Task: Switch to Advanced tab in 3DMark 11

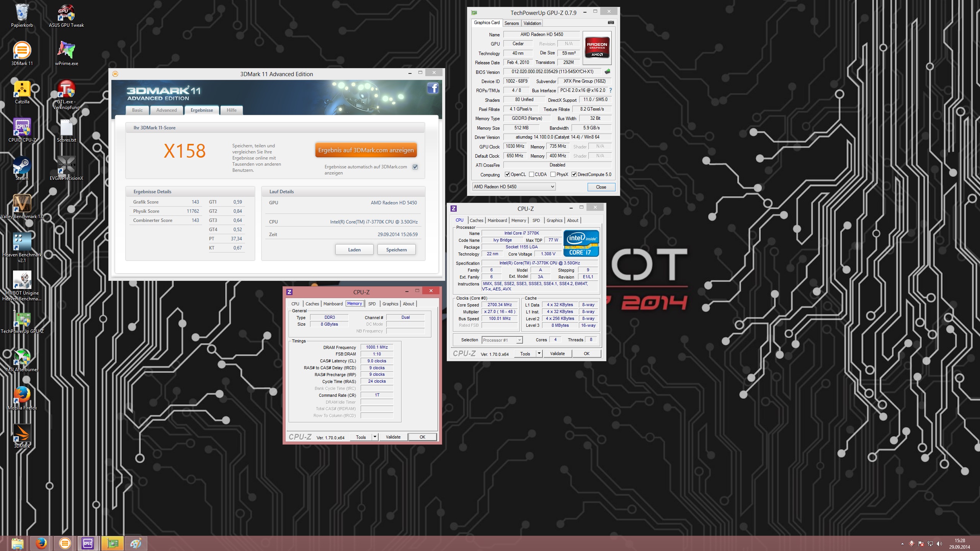Action: pos(167,110)
